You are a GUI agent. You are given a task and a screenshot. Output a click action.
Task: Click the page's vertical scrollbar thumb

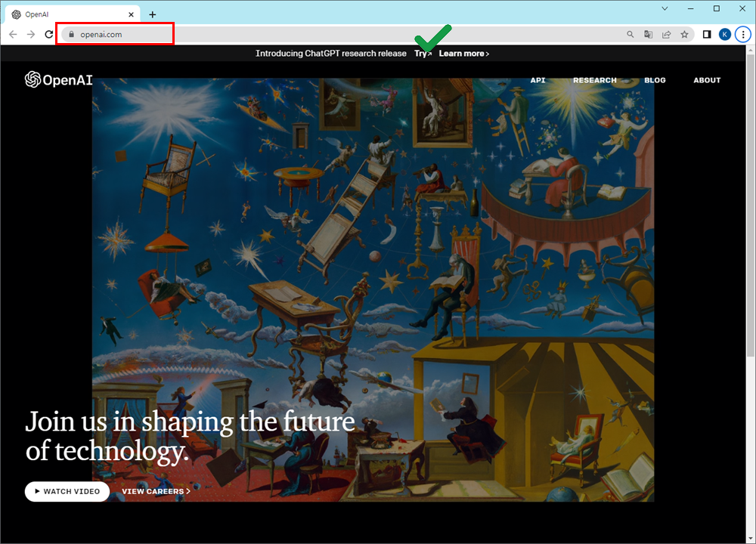[x=751, y=205]
